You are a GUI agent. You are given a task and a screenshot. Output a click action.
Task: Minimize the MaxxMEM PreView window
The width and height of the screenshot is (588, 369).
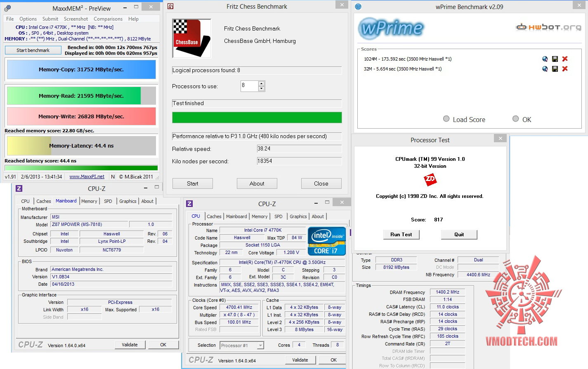(125, 7)
